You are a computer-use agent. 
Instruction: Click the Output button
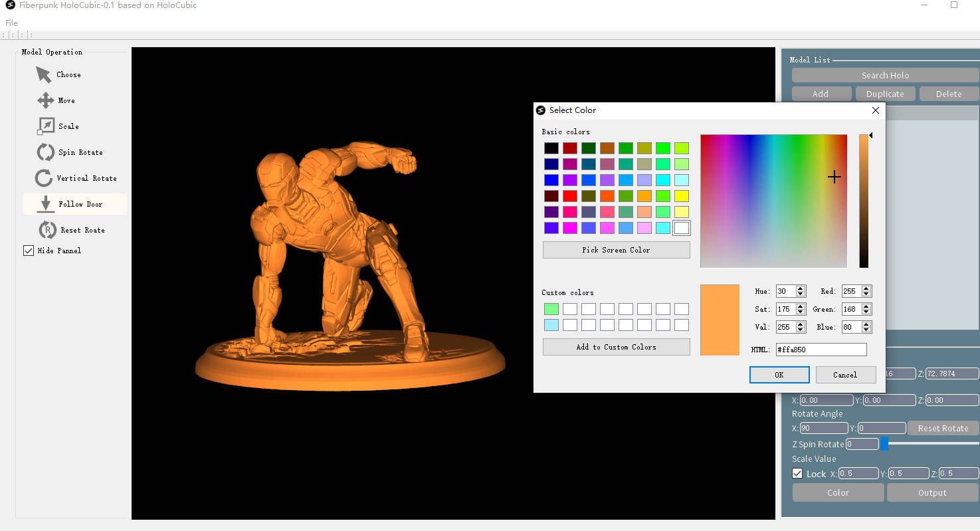pyautogui.click(x=932, y=492)
